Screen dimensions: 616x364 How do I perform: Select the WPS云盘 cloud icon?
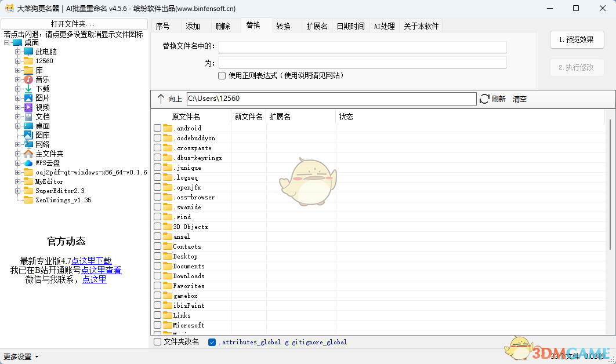[x=28, y=163]
